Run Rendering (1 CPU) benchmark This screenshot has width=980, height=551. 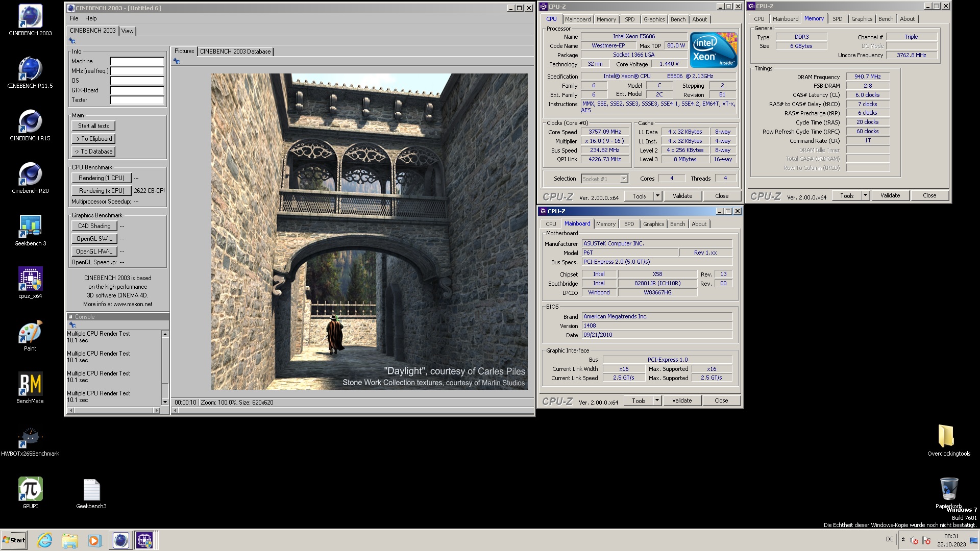[x=102, y=178]
